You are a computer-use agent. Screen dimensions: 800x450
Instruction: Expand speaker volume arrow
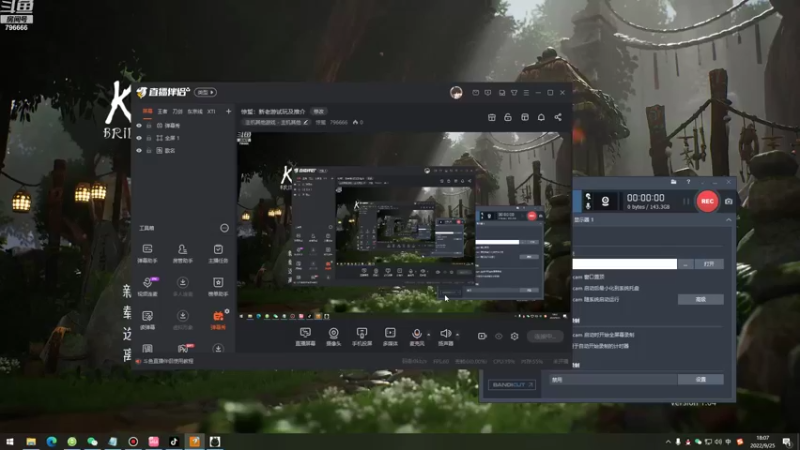(457, 335)
